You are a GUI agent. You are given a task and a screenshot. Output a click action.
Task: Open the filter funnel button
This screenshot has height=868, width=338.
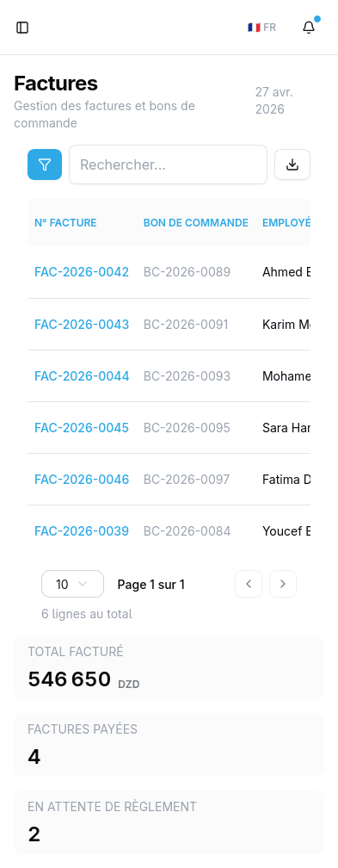tap(45, 164)
